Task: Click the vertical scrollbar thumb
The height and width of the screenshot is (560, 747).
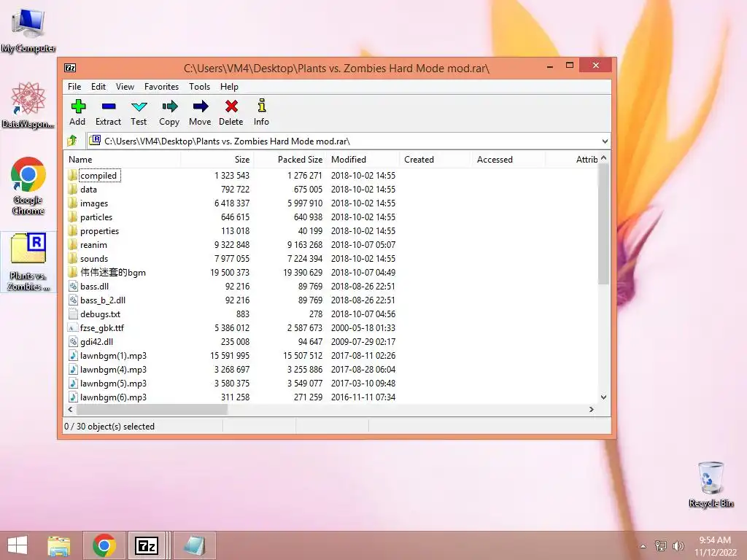Action: tap(603, 224)
